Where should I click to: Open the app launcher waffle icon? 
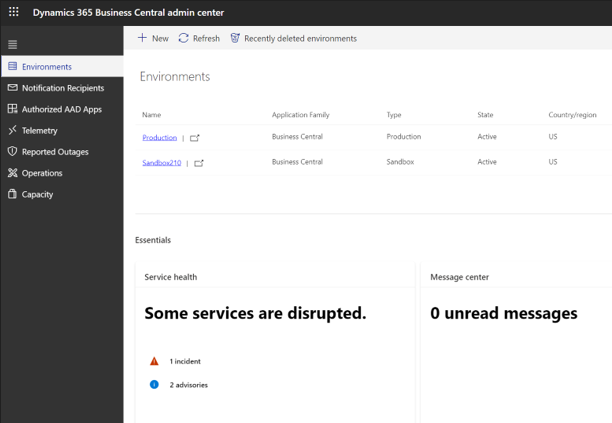(14, 12)
